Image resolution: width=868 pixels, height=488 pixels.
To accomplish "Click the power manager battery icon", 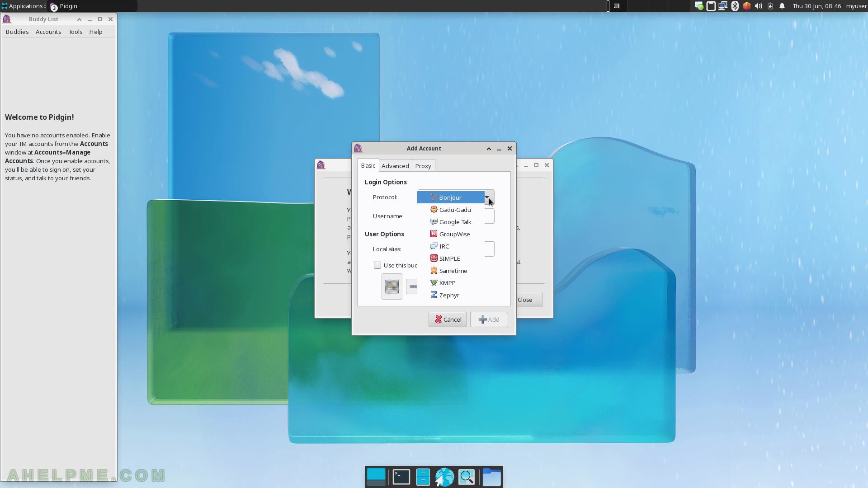I will (x=770, y=6).
